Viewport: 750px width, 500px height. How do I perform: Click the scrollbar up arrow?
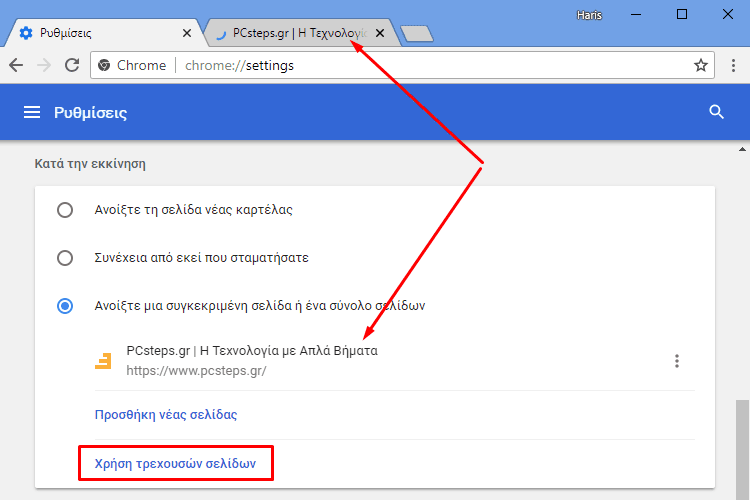coord(742,149)
